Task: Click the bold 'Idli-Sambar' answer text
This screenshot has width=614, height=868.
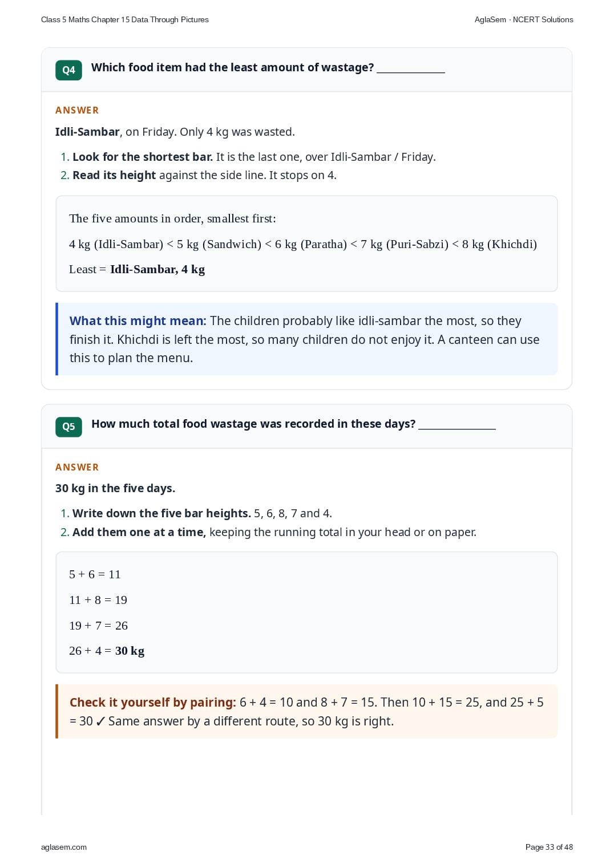Action: 87,132
